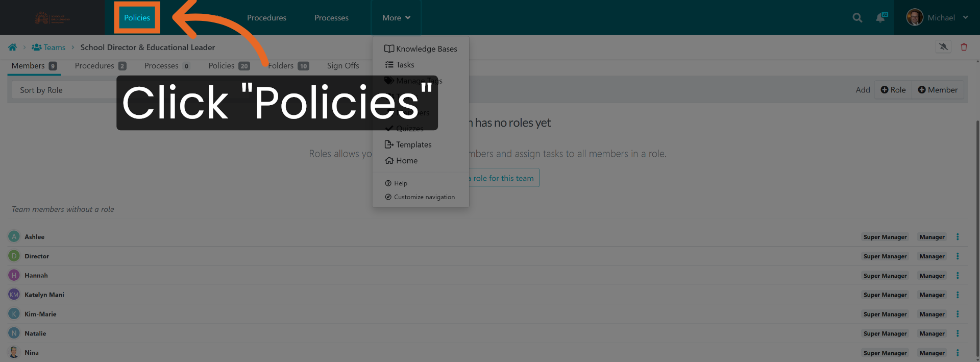Click Hannah's Manager badge
The width and height of the screenshot is (980, 362).
click(x=932, y=276)
